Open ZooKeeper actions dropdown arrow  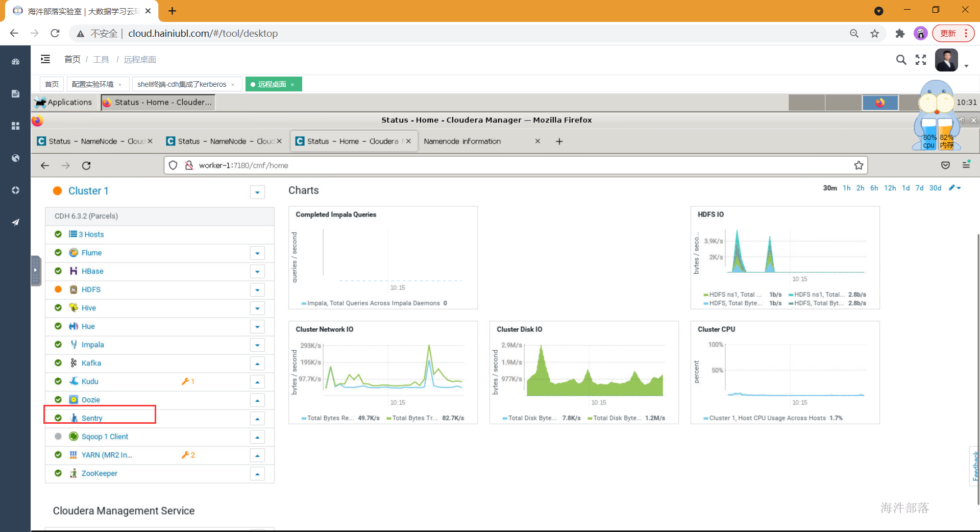[257, 474]
